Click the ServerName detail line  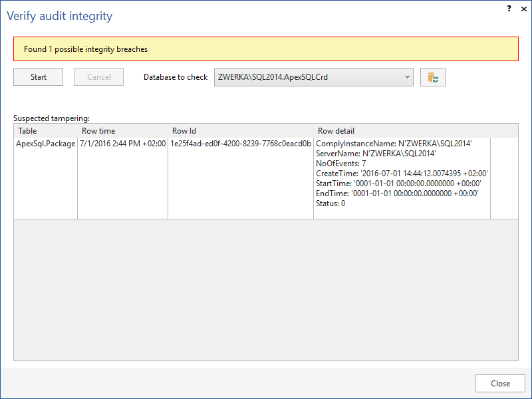[x=376, y=154]
